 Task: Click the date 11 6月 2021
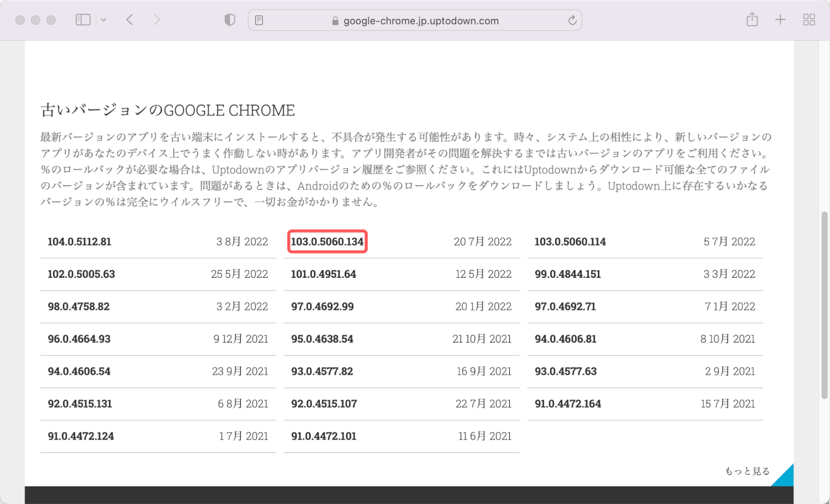coord(485,436)
